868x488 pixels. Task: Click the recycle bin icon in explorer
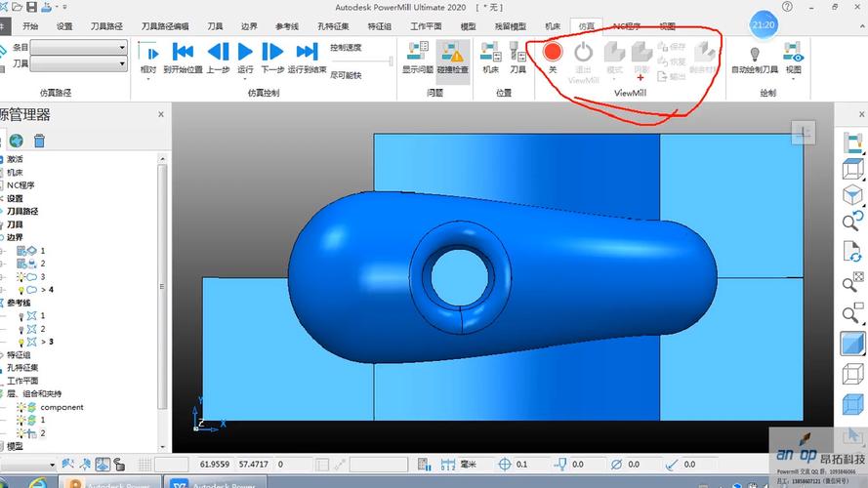tap(39, 141)
